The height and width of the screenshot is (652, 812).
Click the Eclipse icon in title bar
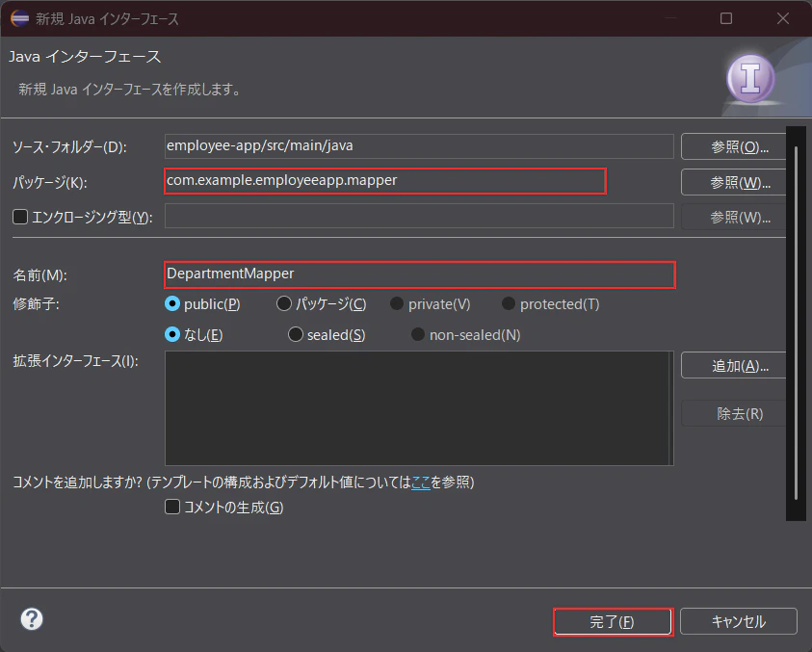coord(19,18)
